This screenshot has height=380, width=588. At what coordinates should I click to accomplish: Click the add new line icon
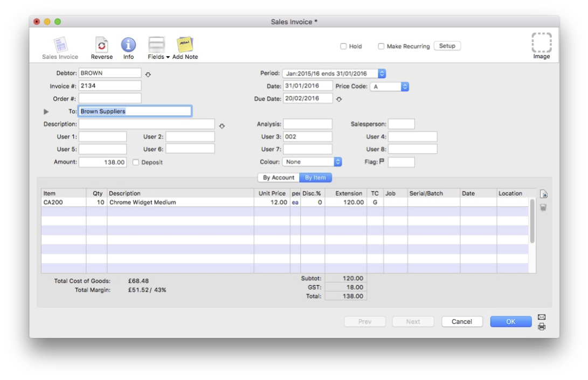point(543,194)
